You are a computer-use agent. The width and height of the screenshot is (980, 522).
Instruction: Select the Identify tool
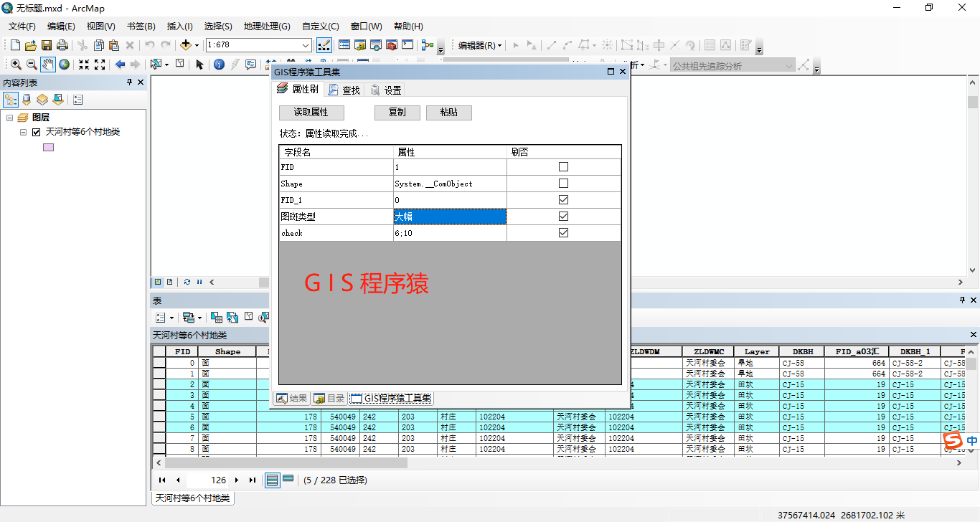[219, 64]
